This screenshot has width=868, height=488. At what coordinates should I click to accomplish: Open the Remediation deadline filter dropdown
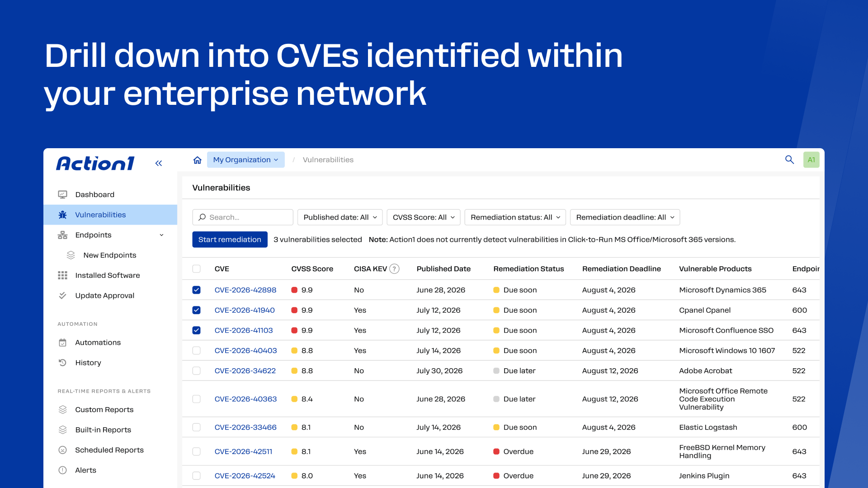click(x=625, y=217)
